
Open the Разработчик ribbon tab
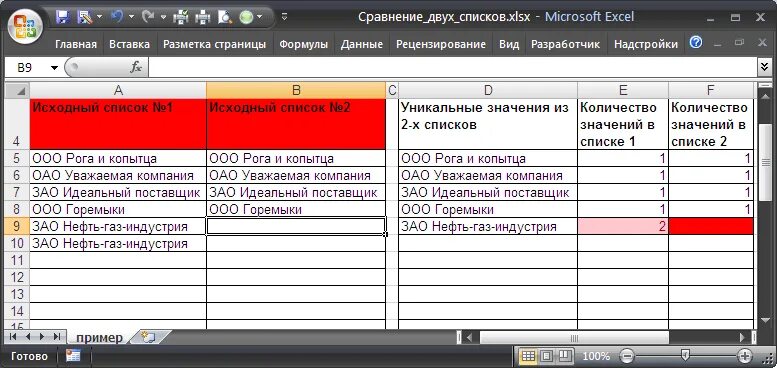click(565, 44)
